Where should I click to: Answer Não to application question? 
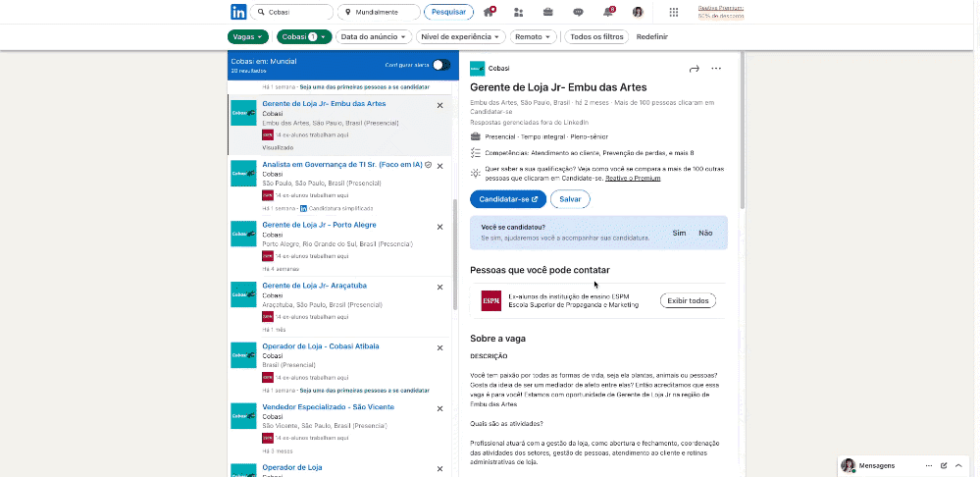point(705,233)
